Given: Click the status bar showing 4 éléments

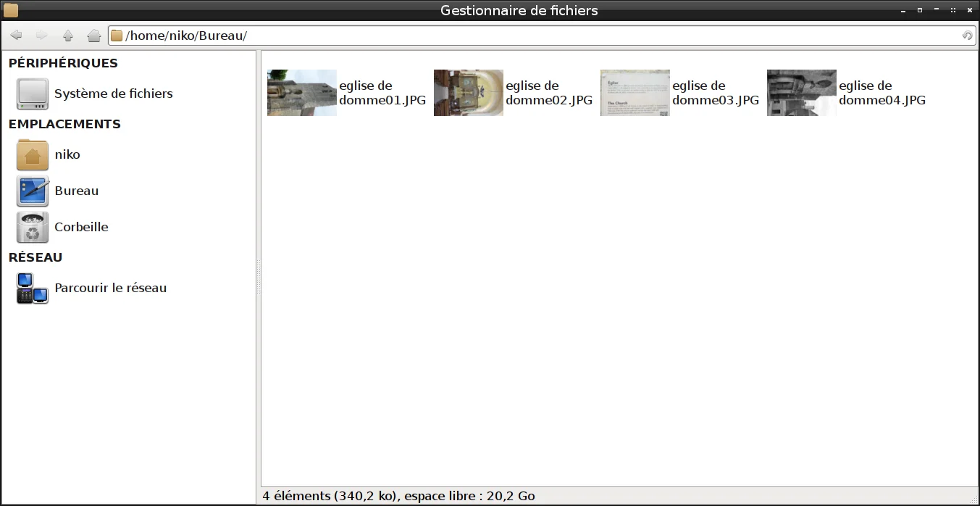Looking at the screenshot, I should coord(619,496).
